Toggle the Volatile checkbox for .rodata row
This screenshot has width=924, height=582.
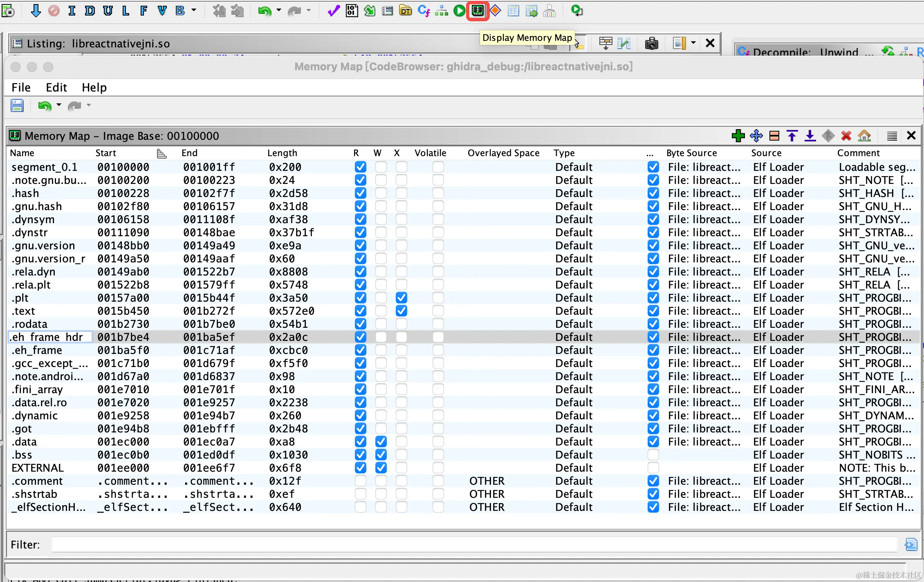point(438,324)
